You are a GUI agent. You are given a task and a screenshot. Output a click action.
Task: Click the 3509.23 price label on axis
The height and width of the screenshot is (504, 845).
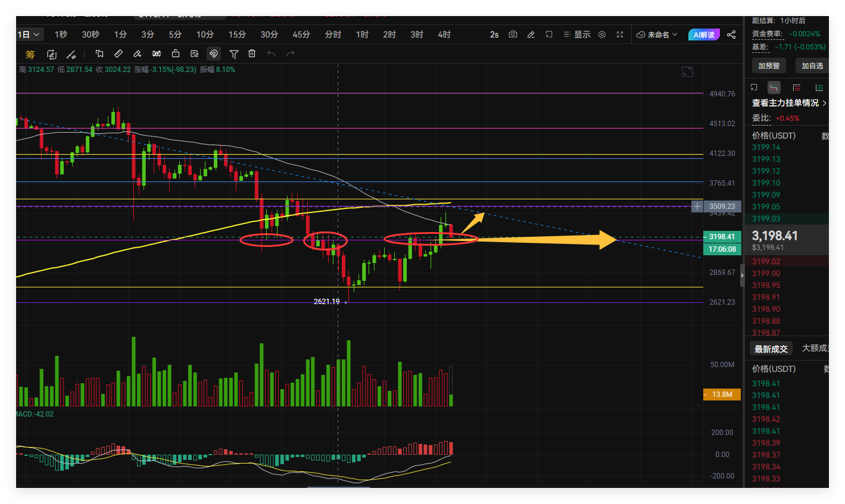[x=722, y=206]
